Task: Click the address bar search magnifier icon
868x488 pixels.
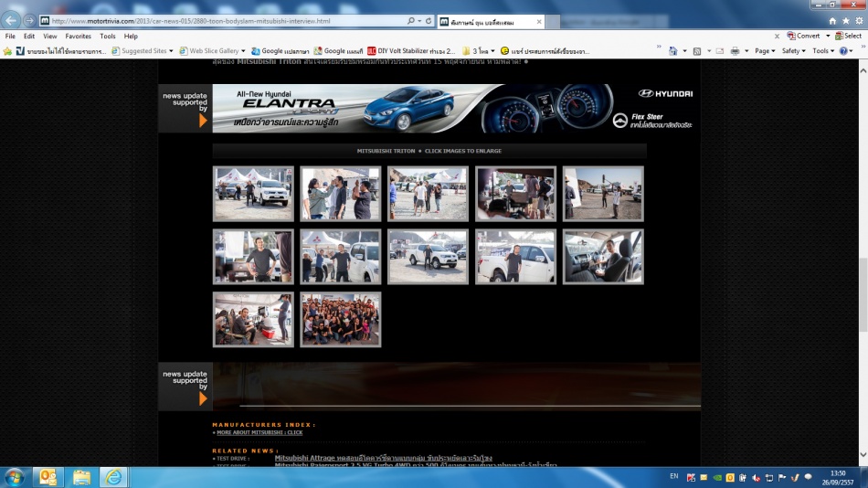Action: pos(411,20)
